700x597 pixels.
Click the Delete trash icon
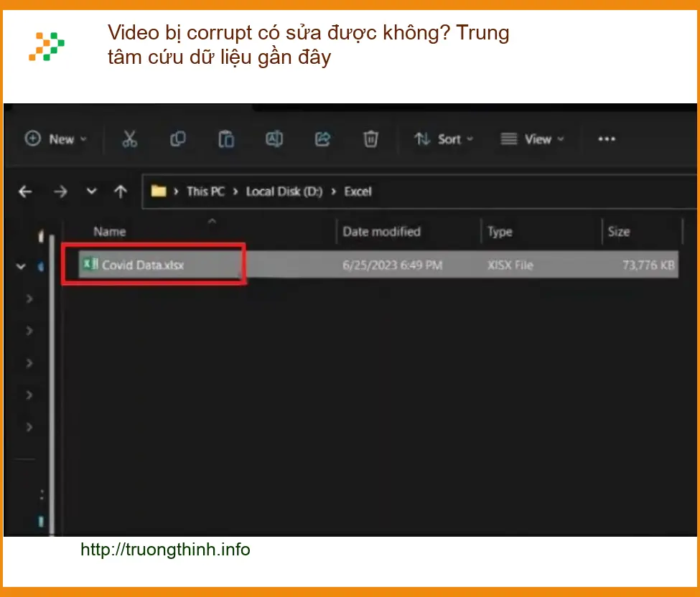coord(370,139)
